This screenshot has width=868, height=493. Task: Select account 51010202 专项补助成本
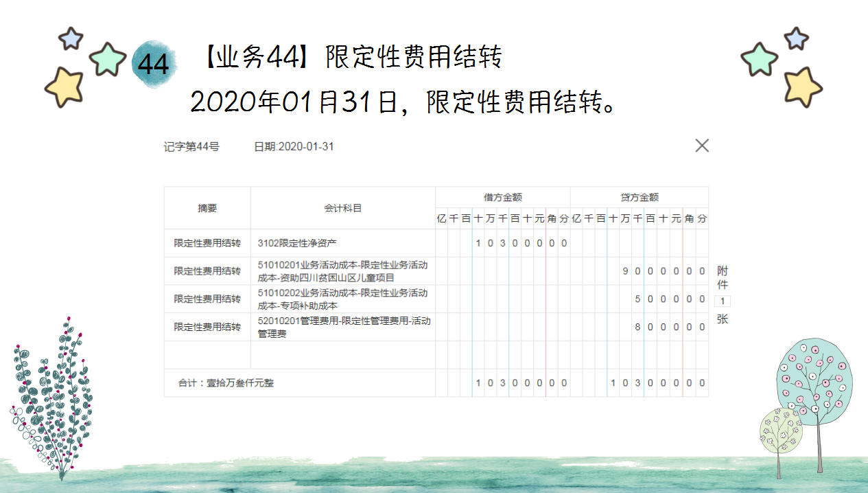(x=343, y=299)
